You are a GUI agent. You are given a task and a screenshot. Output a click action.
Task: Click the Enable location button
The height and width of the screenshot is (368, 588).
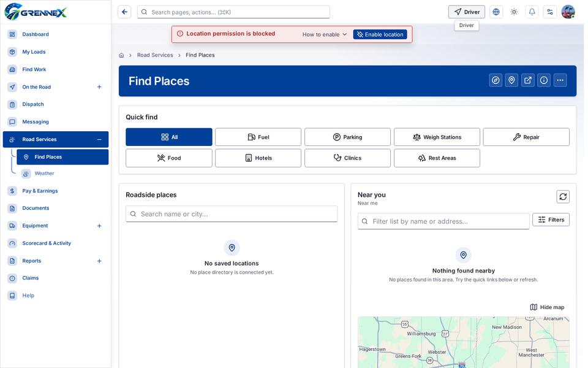pyautogui.click(x=380, y=34)
